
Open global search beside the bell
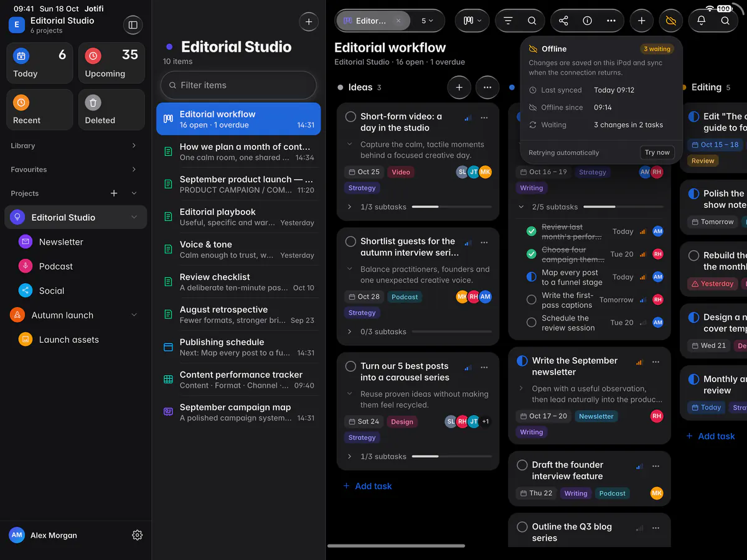(725, 21)
